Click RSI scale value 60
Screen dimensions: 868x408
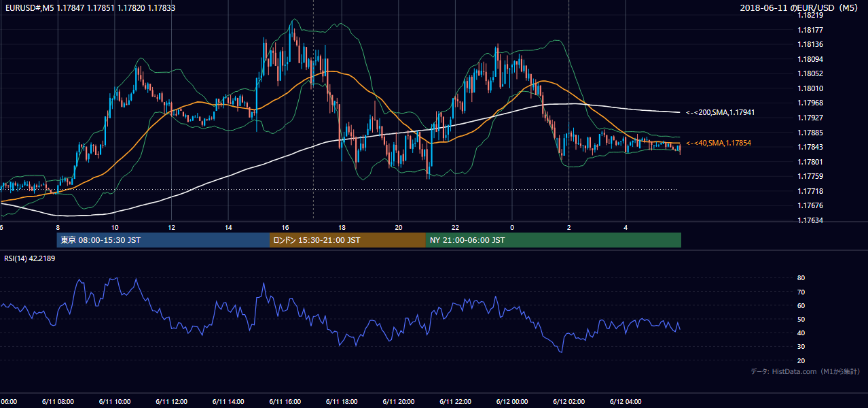coord(801,305)
